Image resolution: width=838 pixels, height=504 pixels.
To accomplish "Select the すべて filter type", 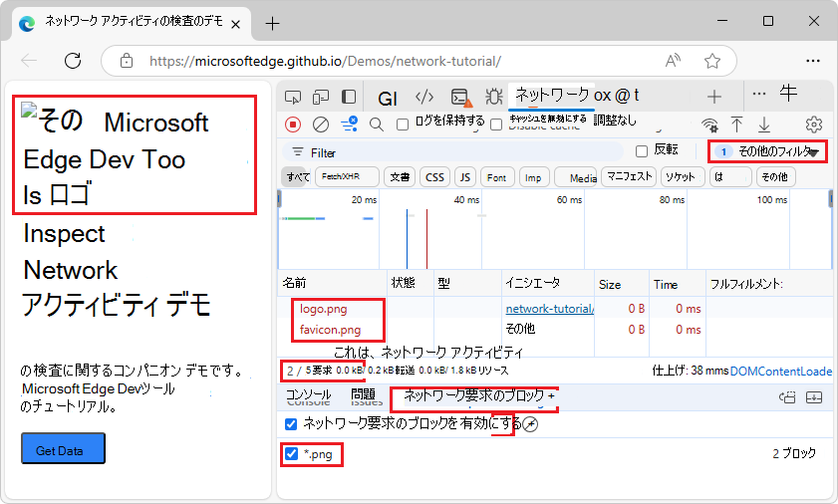I will click(297, 177).
